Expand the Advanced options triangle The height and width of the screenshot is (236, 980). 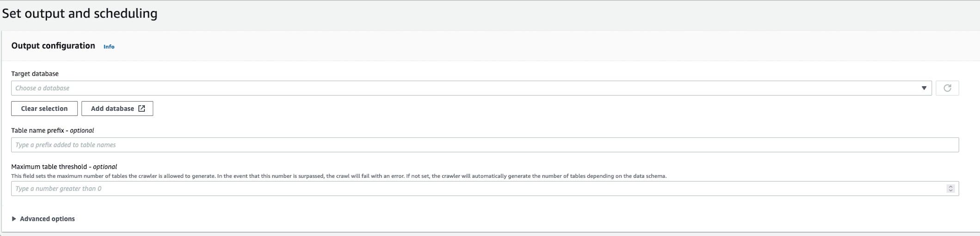pyautogui.click(x=14, y=219)
